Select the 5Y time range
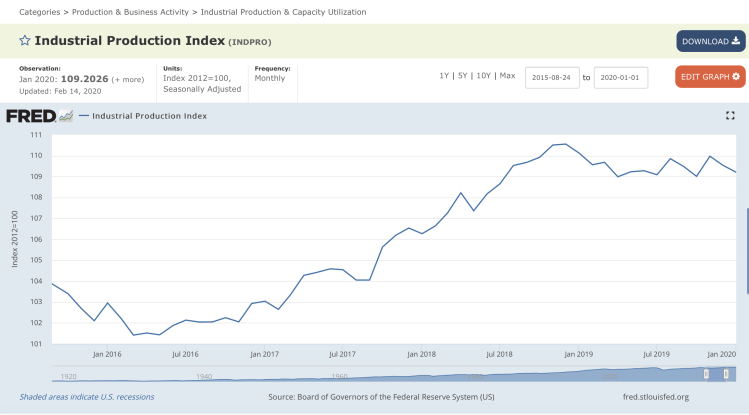 click(x=463, y=76)
